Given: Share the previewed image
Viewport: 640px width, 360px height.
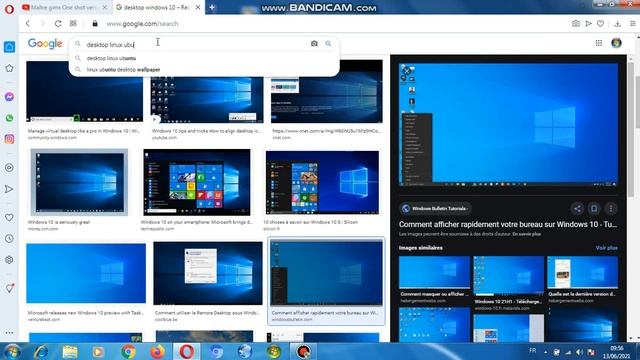Looking at the screenshot, I should (x=577, y=209).
